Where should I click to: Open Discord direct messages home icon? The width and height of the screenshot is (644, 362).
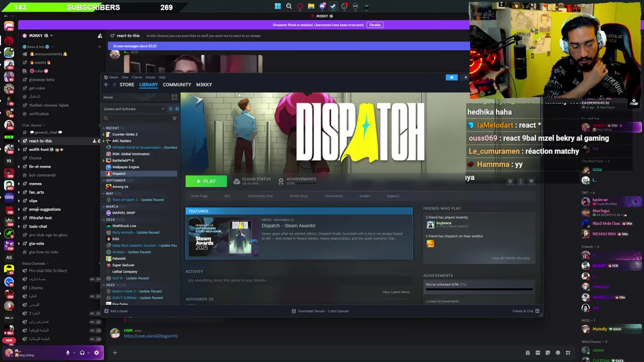(x=9, y=26)
